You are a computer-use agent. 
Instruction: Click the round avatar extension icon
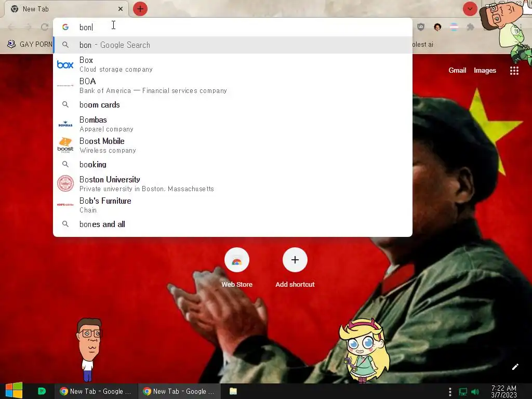coord(437,27)
